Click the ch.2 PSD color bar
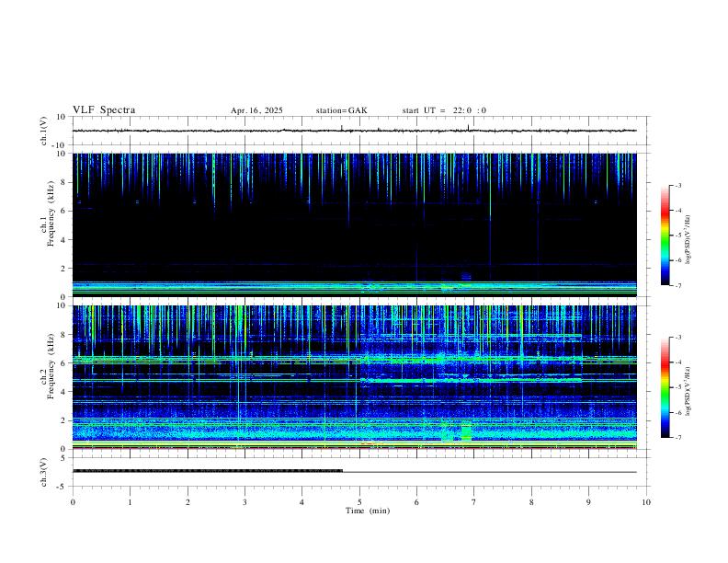 click(665, 387)
